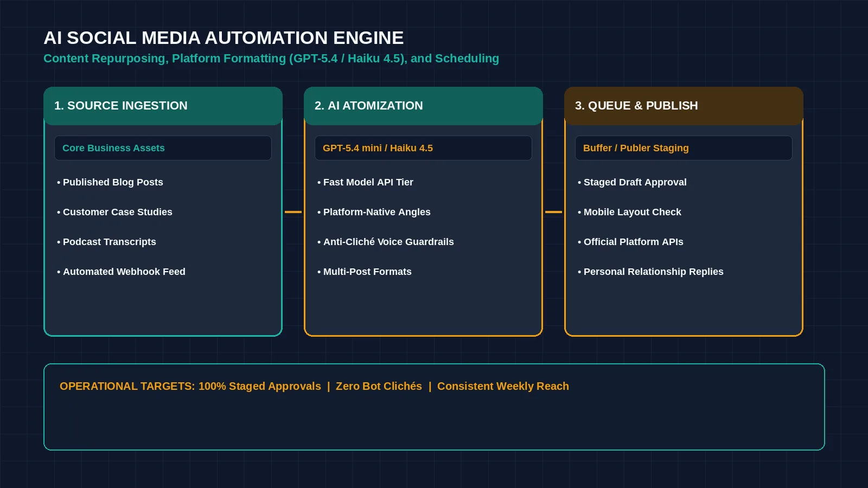Select Anti-Cliché Voice Guardrails bullet
868x488 pixels.
tap(385, 242)
